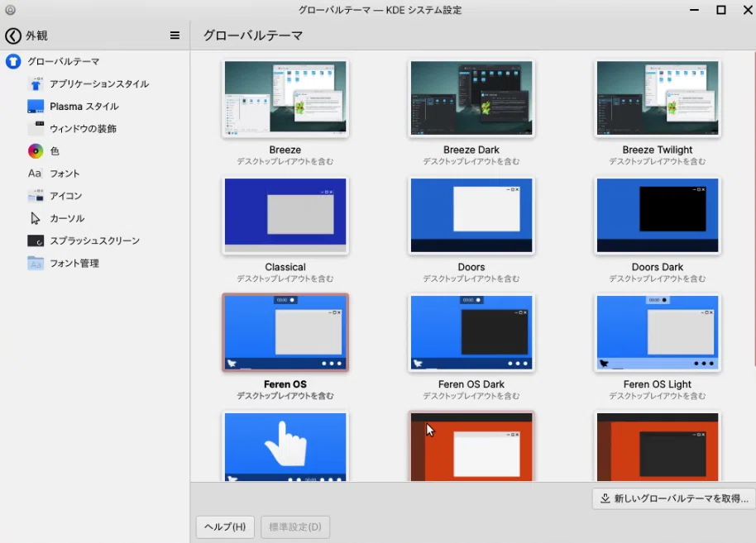Select the Plasma スタイル icon
The width and height of the screenshot is (756, 543).
pos(36,107)
